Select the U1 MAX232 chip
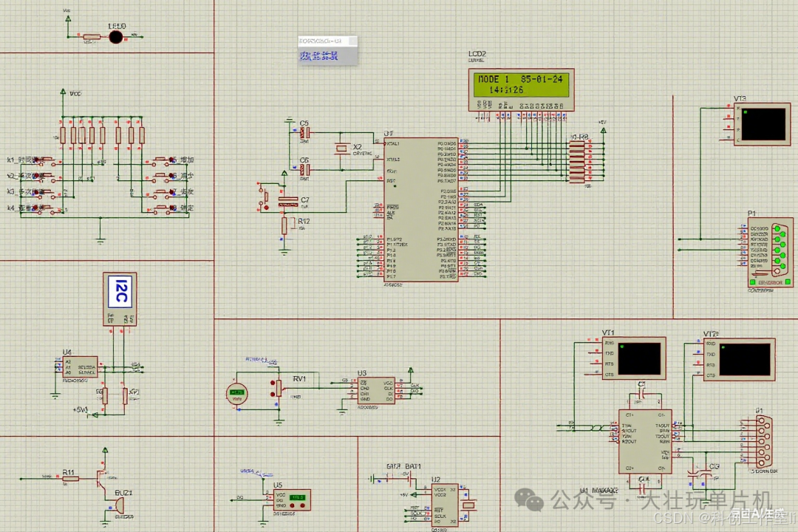The width and height of the screenshot is (798, 532). point(645,441)
